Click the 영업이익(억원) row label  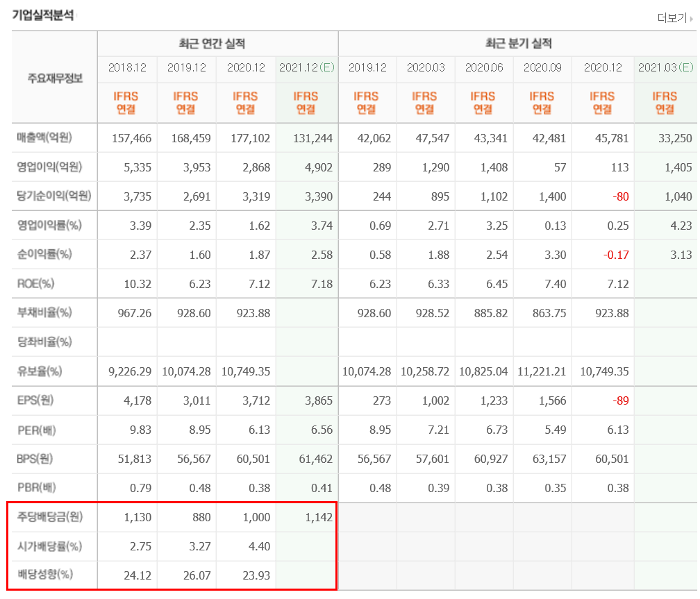click(49, 167)
